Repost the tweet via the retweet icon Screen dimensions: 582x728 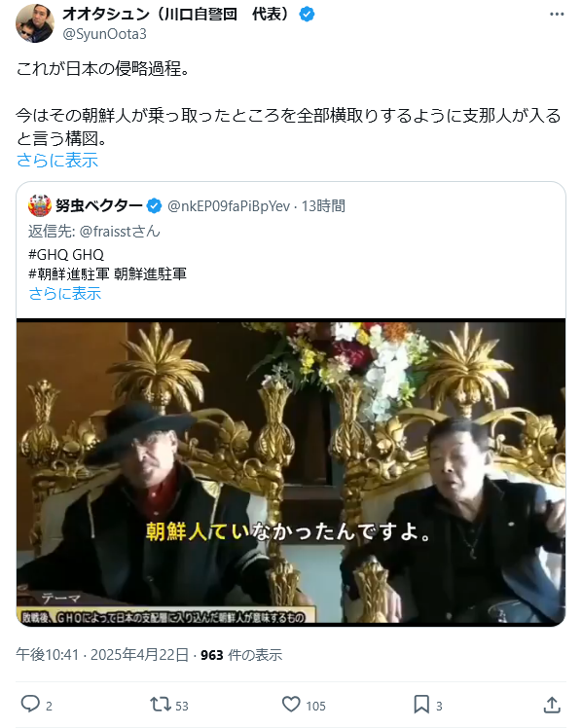pyautogui.click(x=161, y=705)
